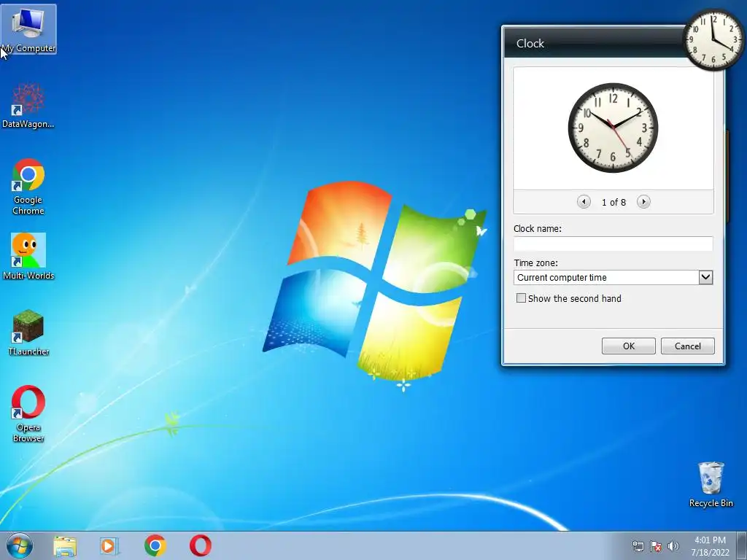Viewport: 747px width, 560px height.
Task: Open the Time zone dropdown
Action: coord(705,278)
